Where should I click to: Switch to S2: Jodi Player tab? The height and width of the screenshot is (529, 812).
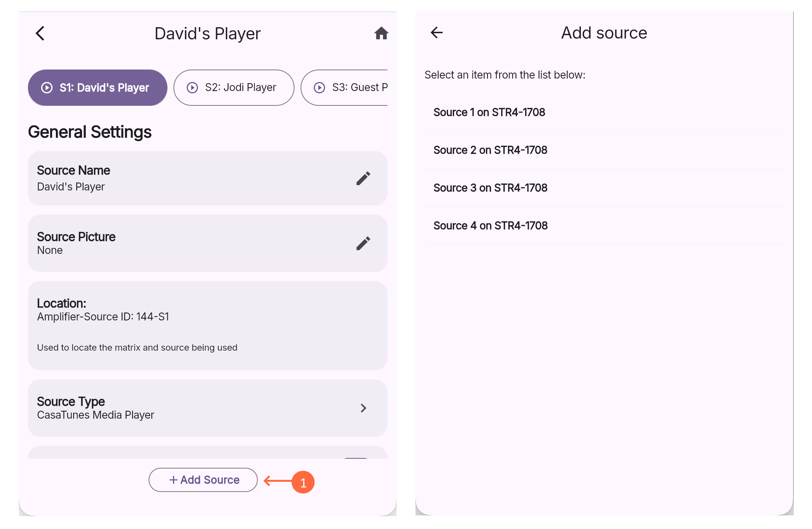tap(234, 88)
